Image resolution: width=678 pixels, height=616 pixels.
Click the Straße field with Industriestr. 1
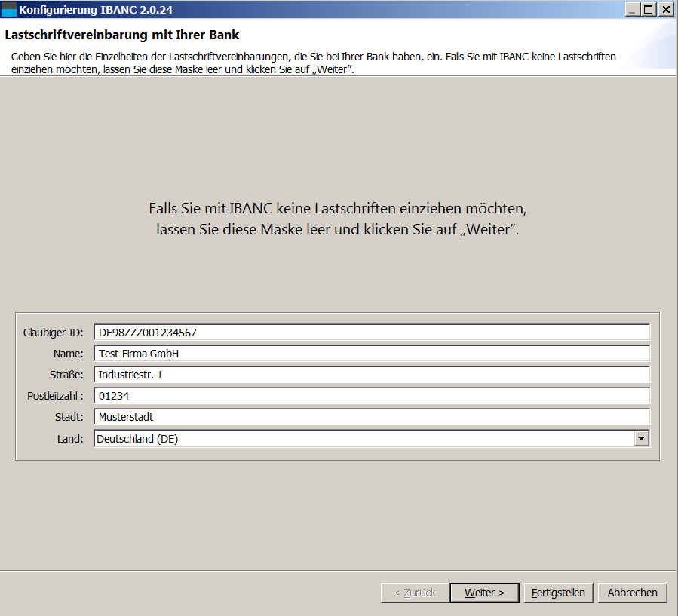click(x=372, y=375)
